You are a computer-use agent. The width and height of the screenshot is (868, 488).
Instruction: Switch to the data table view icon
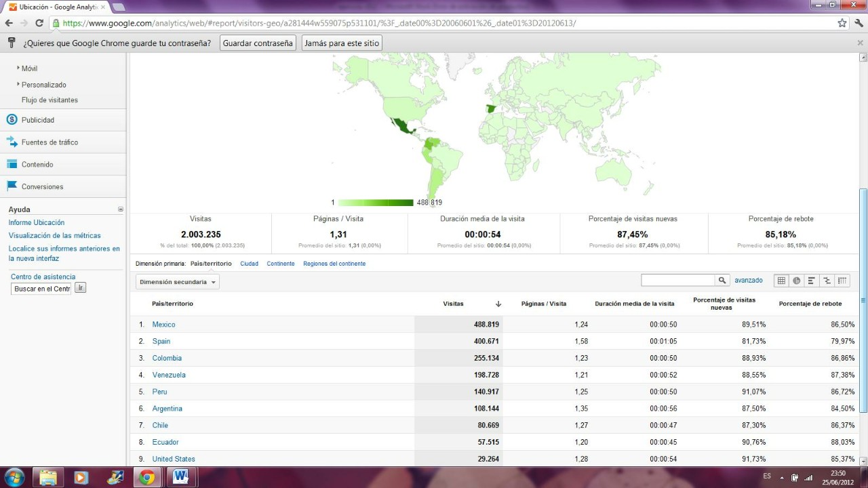tap(781, 281)
